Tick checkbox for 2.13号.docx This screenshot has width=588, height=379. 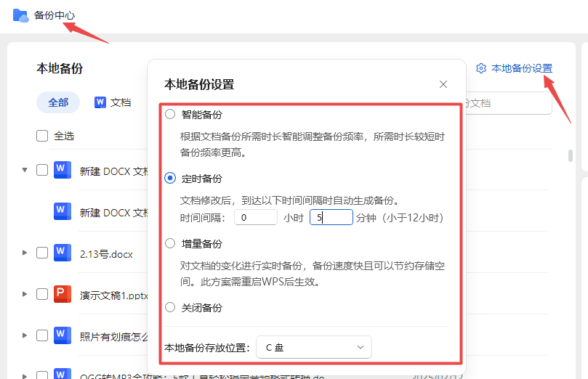[x=42, y=253]
